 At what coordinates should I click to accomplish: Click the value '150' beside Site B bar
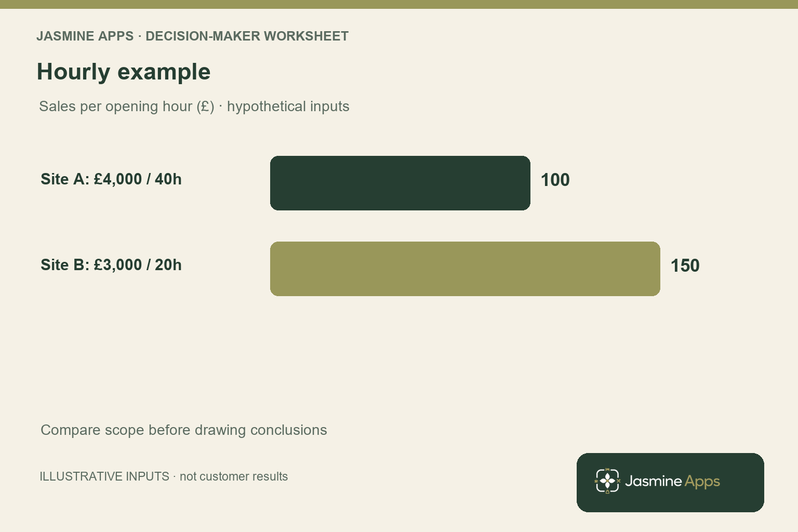pos(685,266)
